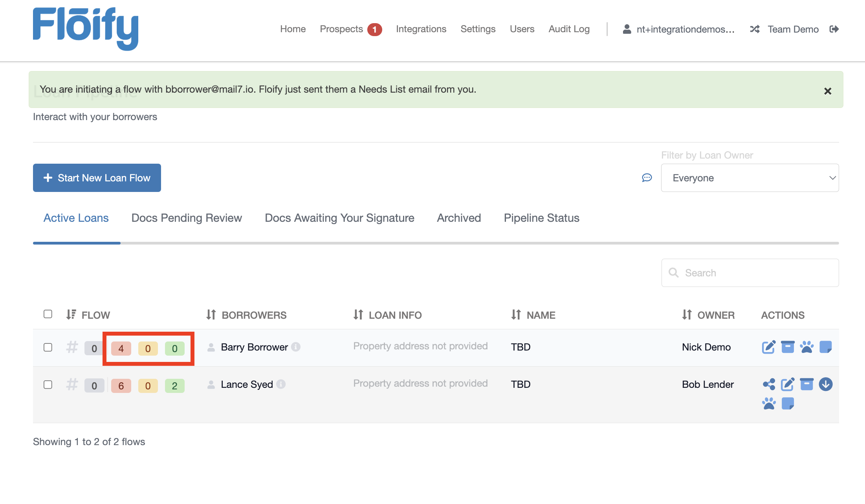Click logout icon at top right
The height and width of the screenshot is (504, 865).
coord(834,29)
